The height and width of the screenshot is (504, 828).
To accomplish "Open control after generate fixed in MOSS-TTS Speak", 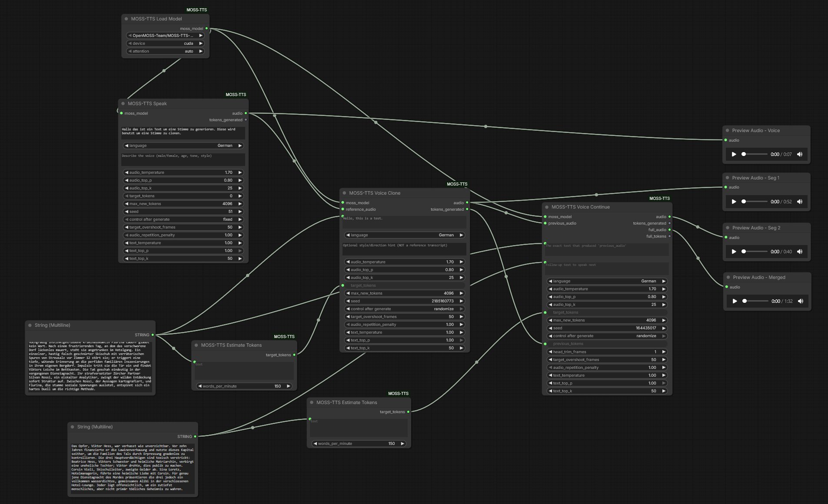I will [183, 219].
